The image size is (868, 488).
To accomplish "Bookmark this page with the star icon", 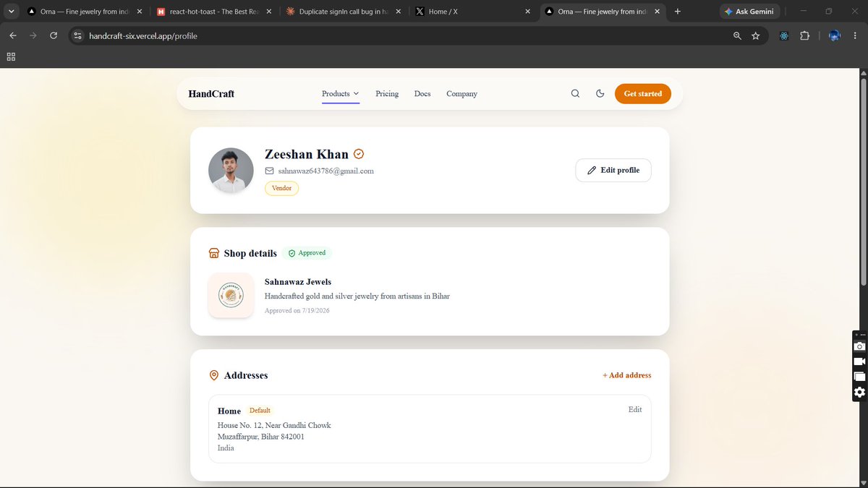I will (756, 35).
